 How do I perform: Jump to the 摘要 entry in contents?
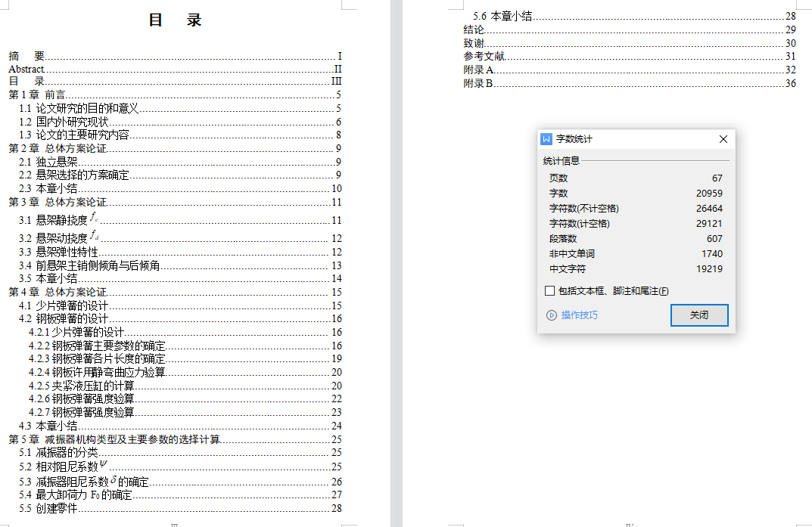[26, 56]
